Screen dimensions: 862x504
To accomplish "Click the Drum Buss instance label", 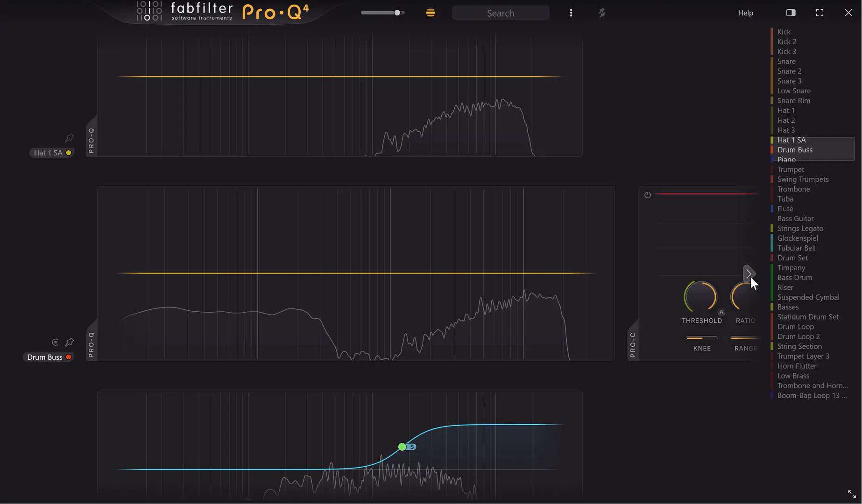I will point(45,357).
